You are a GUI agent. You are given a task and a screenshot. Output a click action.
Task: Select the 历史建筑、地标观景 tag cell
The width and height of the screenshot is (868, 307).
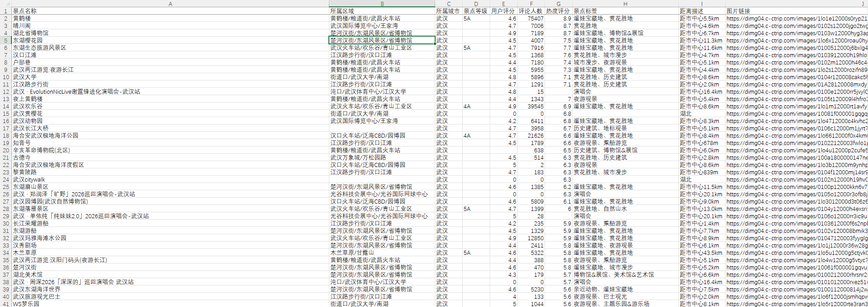[625, 128]
